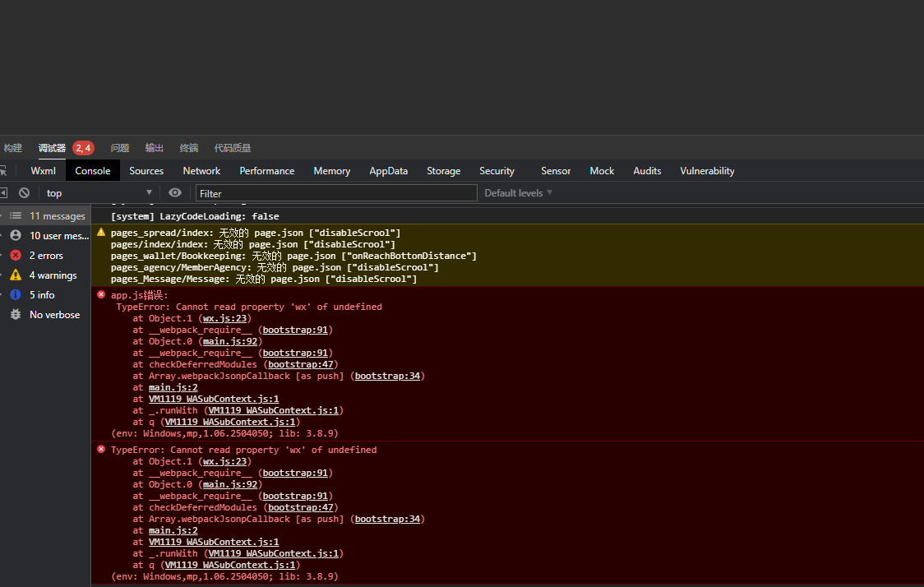Viewport: 924px width, 587px height.
Task: Select the pages_agency/MemberAgency warning line
Action: [275, 267]
